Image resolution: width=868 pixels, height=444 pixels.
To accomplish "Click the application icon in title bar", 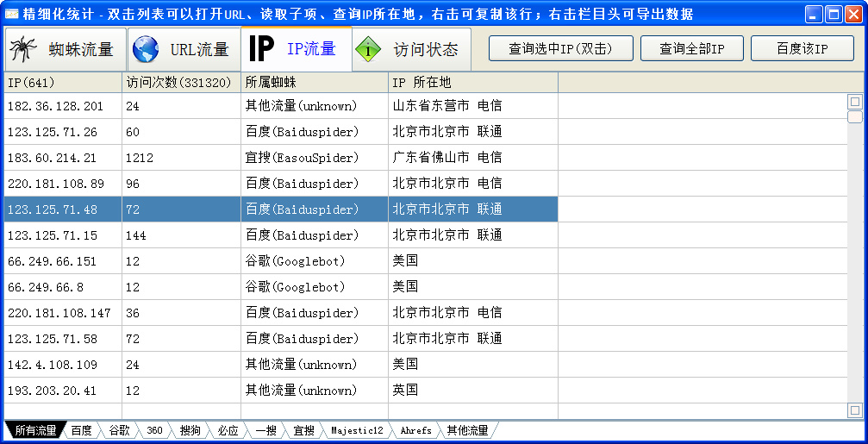I will [11, 14].
